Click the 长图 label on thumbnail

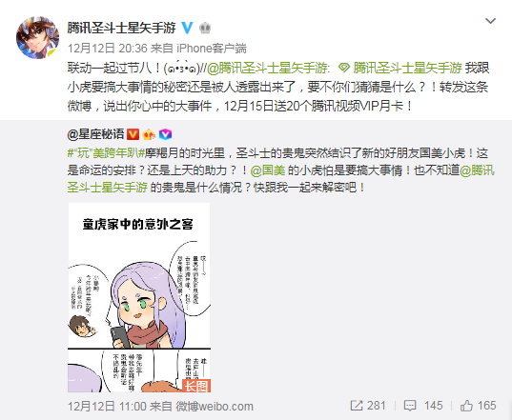tap(196, 386)
